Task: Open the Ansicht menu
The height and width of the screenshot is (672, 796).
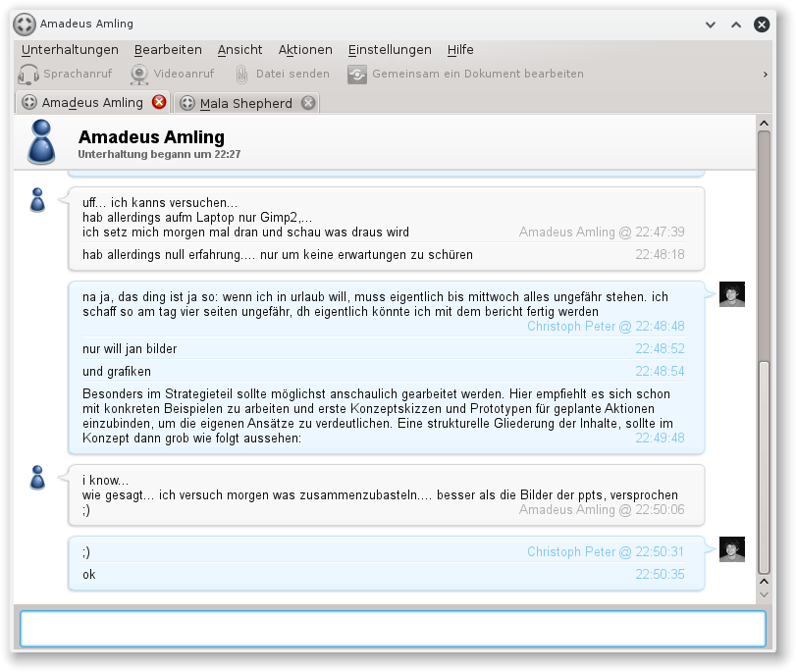Action: pos(239,50)
